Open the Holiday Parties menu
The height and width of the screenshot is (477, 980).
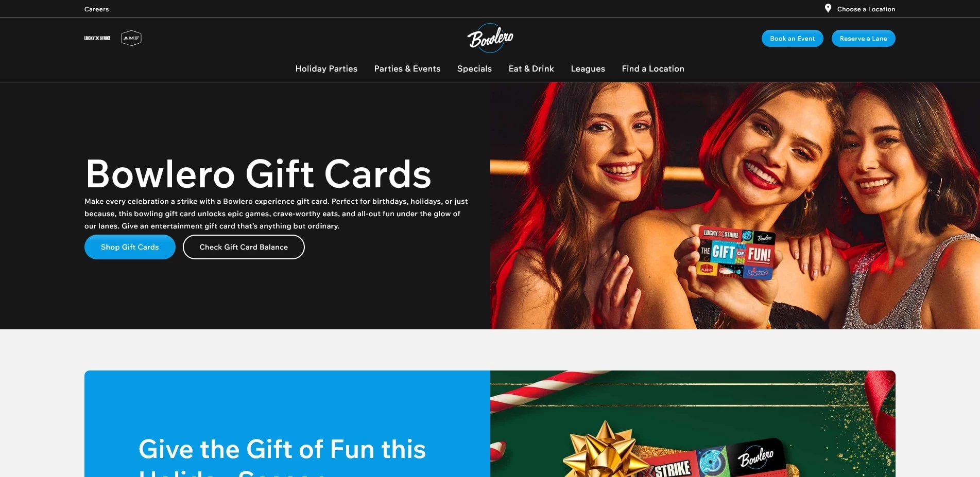tap(326, 68)
